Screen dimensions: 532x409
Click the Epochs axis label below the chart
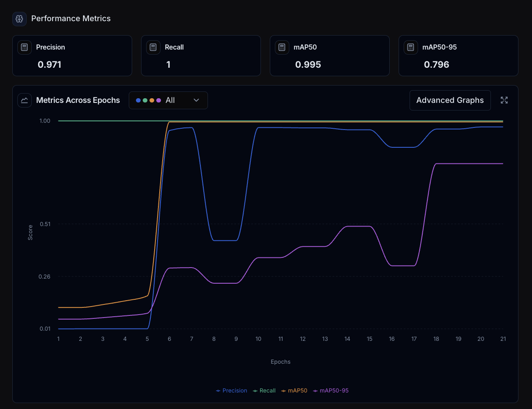click(x=280, y=362)
